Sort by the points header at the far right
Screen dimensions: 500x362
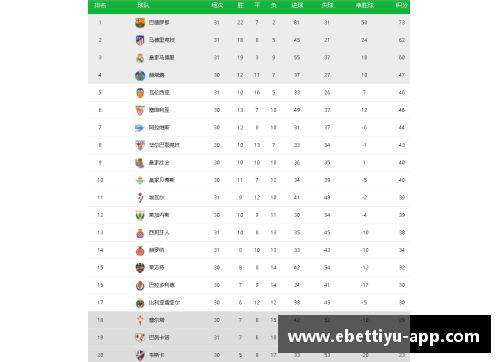(x=402, y=5)
